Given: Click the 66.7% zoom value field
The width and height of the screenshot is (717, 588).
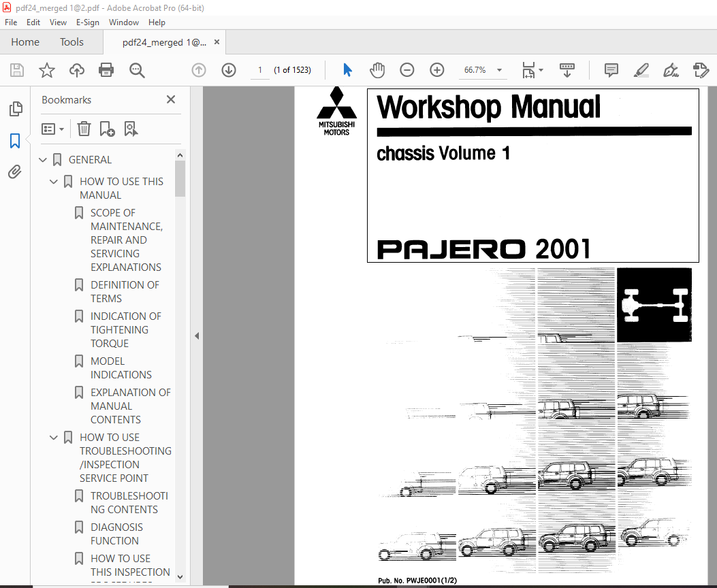Looking at the screenshot, I should pos(475,70).
